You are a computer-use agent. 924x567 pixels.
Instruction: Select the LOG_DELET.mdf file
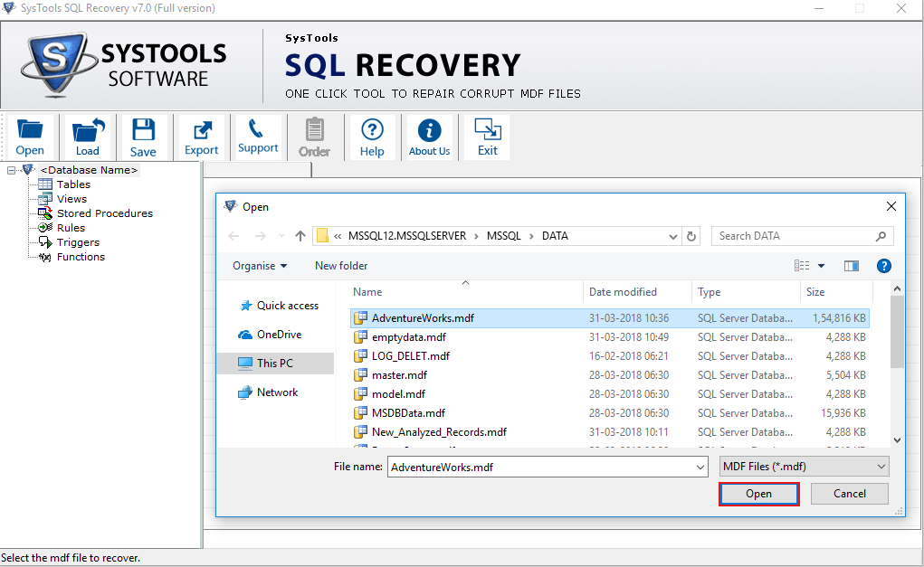(609, 356)
